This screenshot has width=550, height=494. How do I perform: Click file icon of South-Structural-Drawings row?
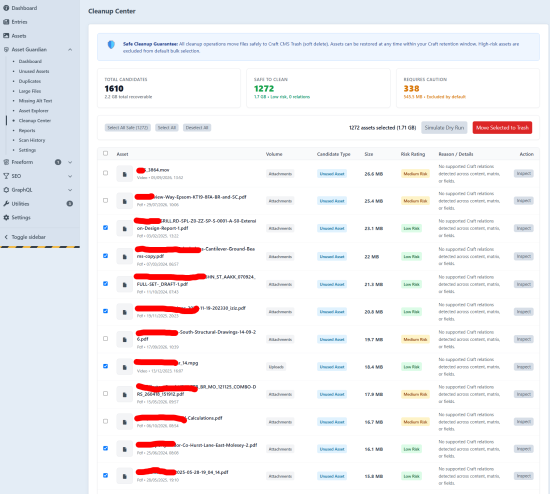coord(125,340)
